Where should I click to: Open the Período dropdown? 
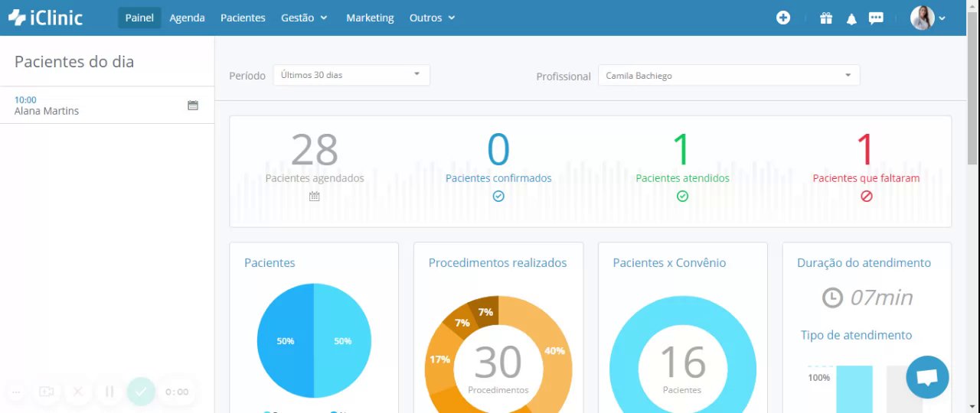pyautogui.click(x=351, y=75)
